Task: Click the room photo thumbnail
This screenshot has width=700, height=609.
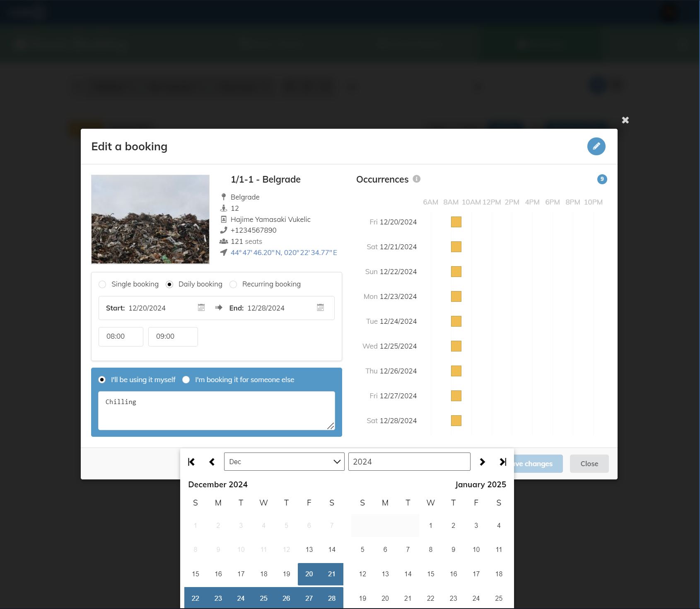Action: coord(150,219)
